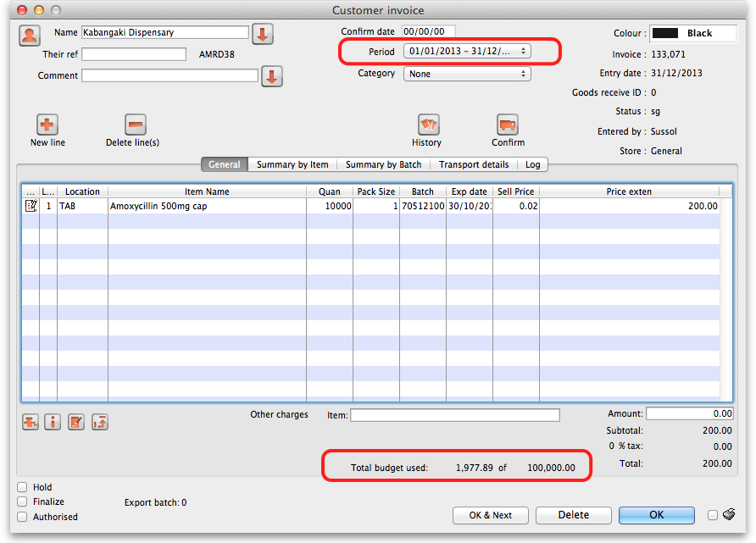The image size is (756, 543).
Task: Check the Authorised checkbox
Action: click(22, 517)
